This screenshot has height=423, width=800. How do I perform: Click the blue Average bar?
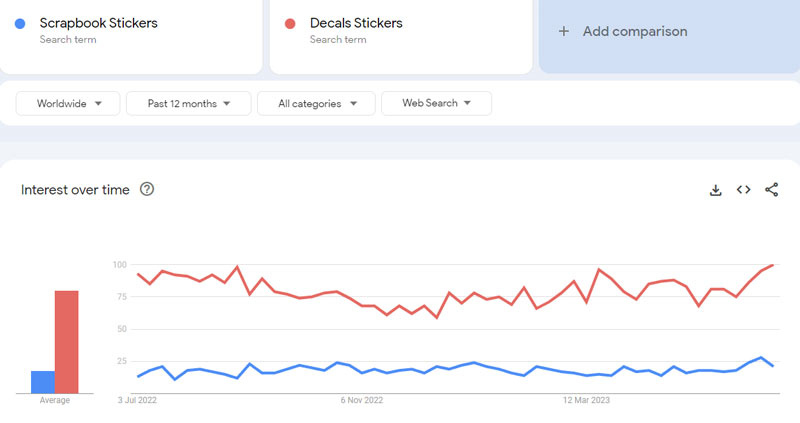[x=43, y=381]
